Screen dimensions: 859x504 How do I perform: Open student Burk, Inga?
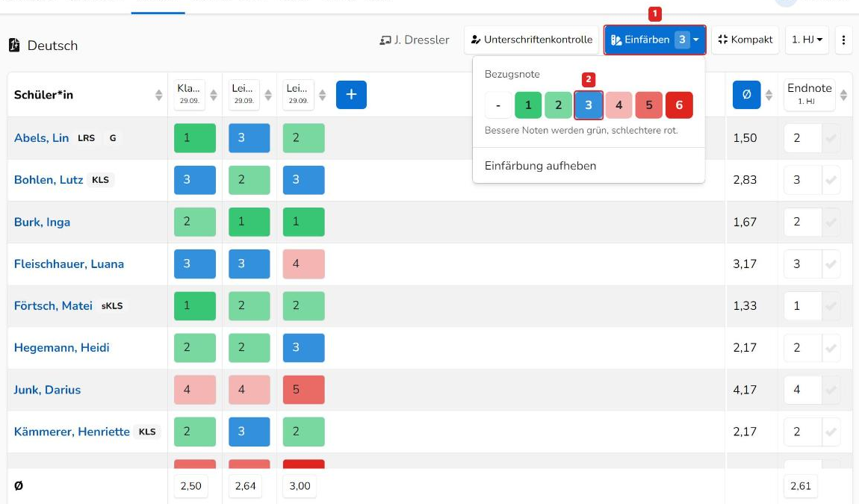coord(42,222)
